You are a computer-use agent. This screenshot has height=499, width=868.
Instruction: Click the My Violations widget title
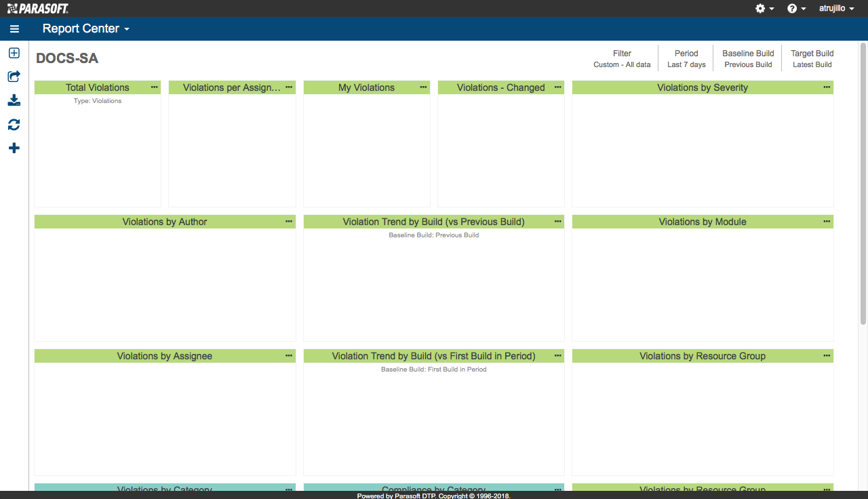(x=366, y=87)
